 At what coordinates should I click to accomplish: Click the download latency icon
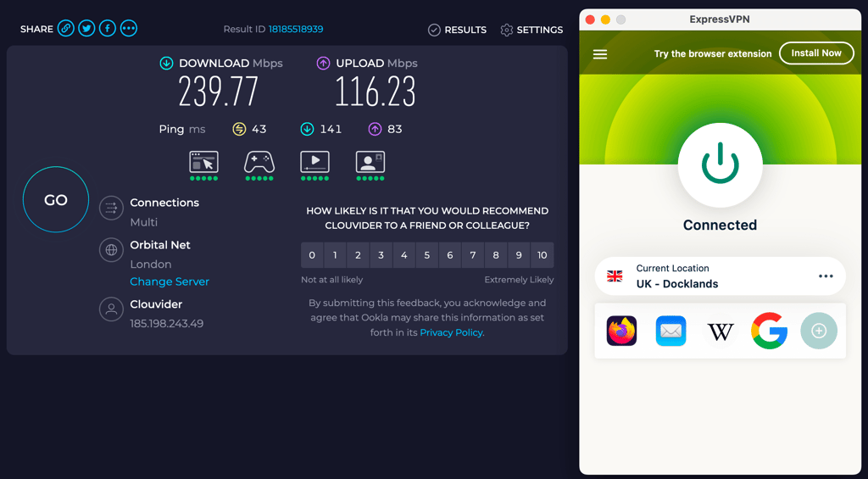307,129
